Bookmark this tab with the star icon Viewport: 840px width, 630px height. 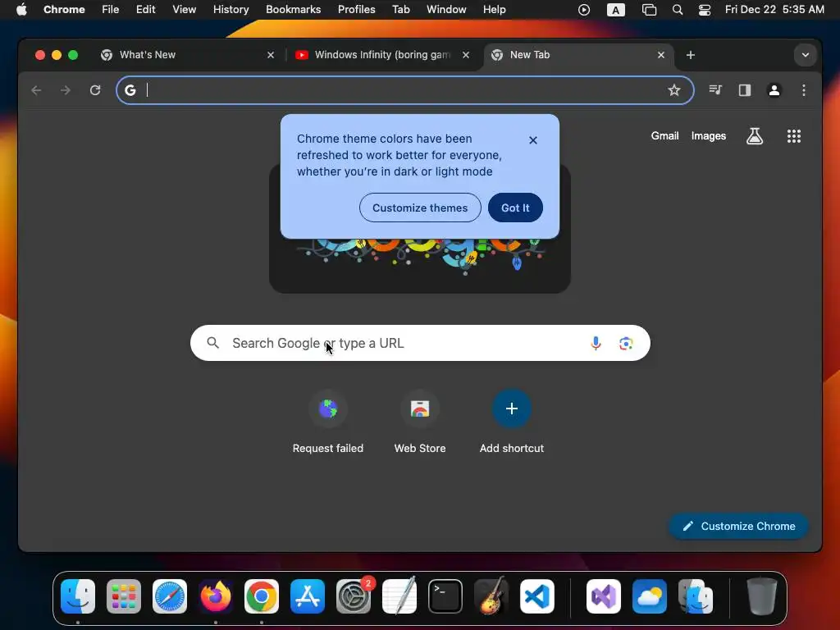(674, 90)
